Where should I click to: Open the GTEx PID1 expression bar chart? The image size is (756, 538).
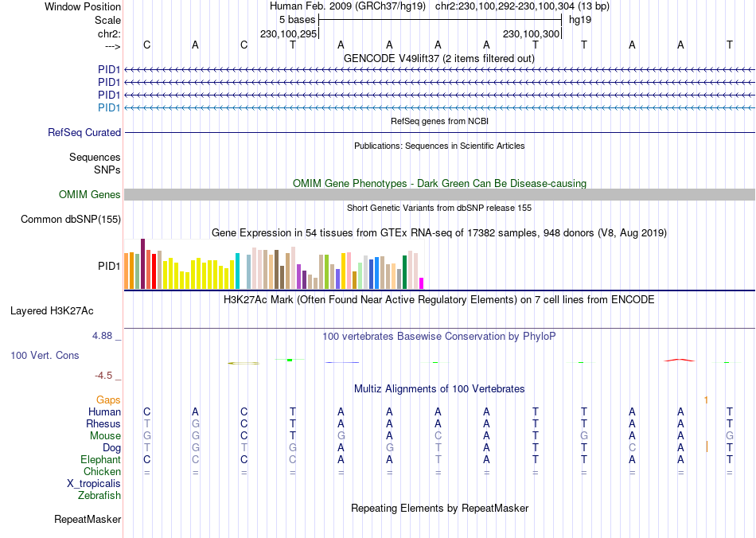[x=274, y=265]
